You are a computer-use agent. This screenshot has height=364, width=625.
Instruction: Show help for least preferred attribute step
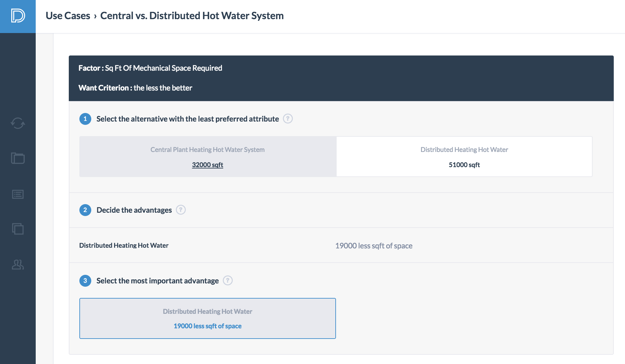pyautogui.click(x=288, y=119)
